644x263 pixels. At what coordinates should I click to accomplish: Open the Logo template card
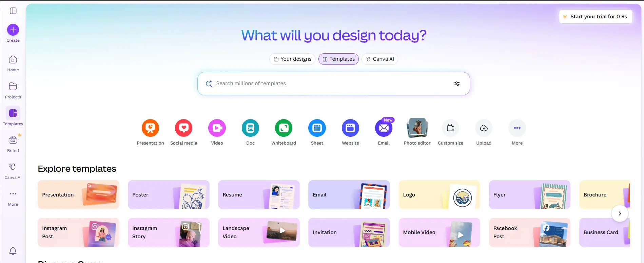439,194
